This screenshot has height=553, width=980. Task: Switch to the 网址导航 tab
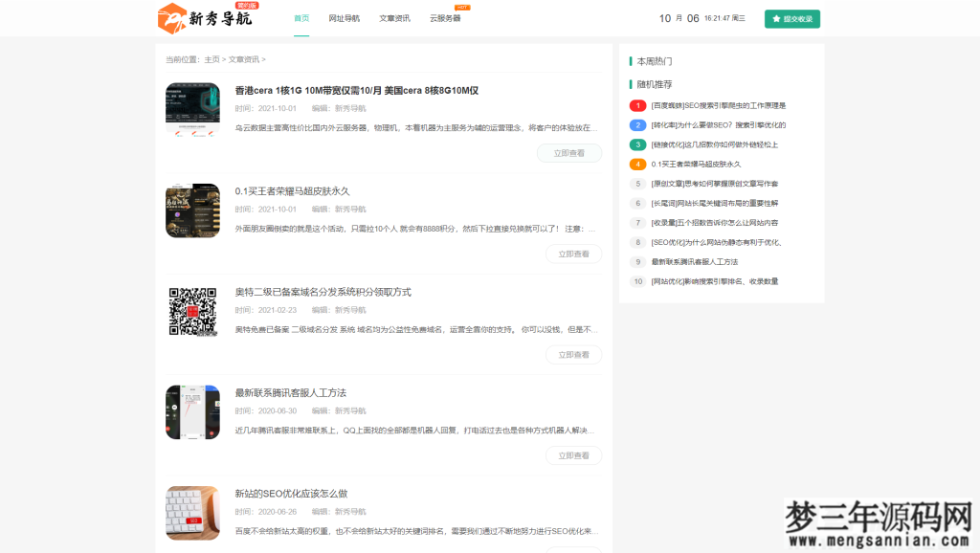pos(343,17)
